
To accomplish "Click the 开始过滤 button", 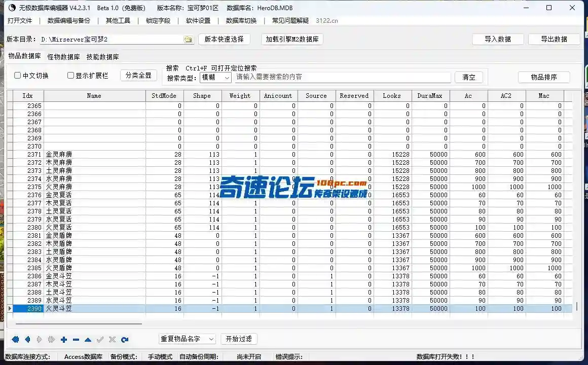I will pyautogui.click(x=239, y=339).
